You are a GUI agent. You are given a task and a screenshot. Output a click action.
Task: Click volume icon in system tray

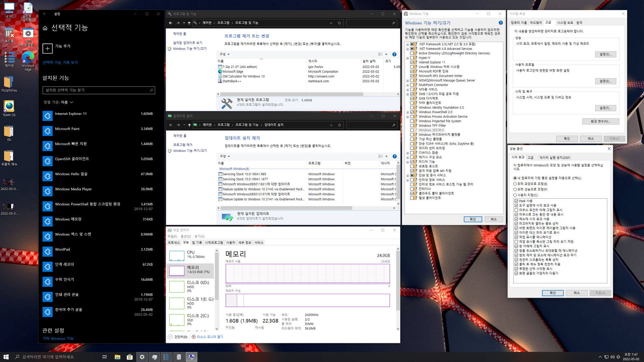tap(612, 357)
